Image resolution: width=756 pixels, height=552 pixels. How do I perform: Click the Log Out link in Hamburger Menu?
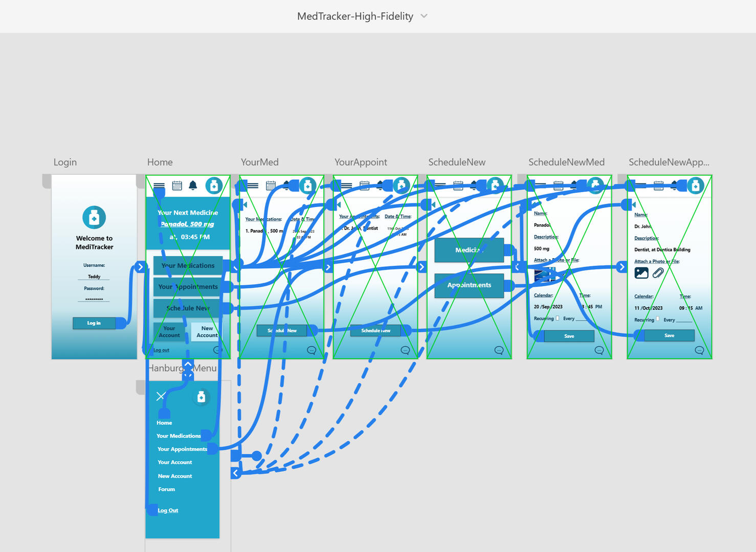pos(168,510)
